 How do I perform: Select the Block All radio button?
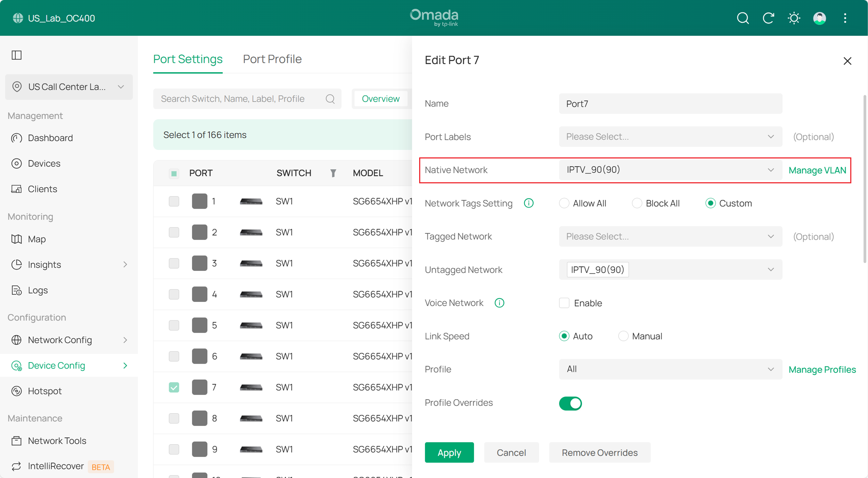[637, 203]
